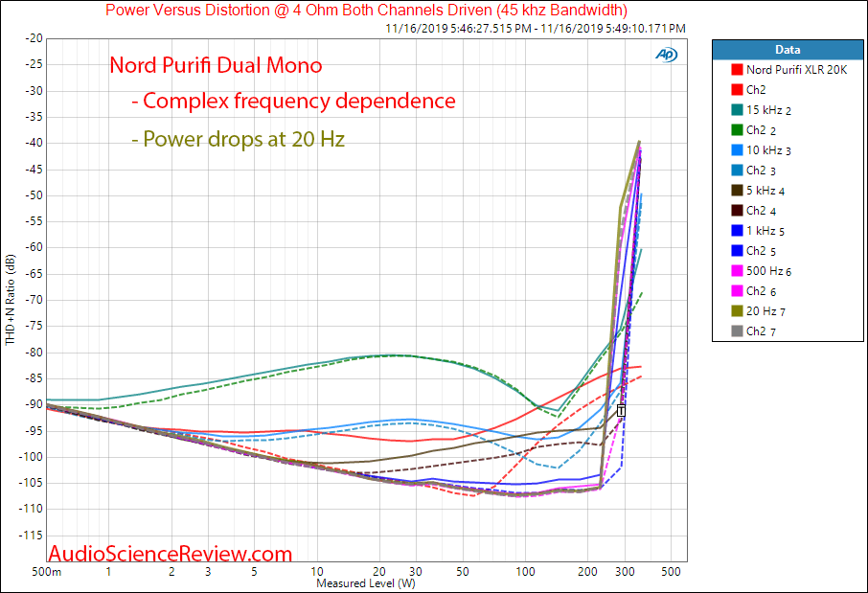This screenshot has width=868, height=593.
Task: Click the light blue swatch for 10 kHz 3
Action: 737,150
